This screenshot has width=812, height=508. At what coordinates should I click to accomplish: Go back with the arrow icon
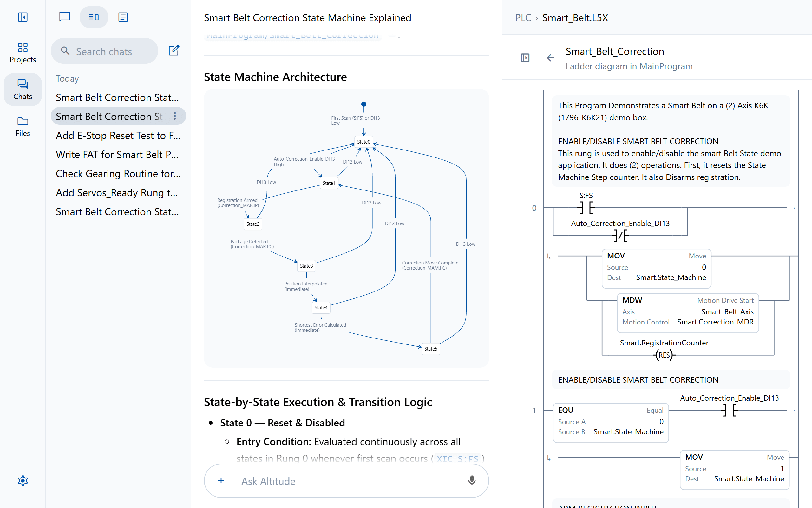550,58
